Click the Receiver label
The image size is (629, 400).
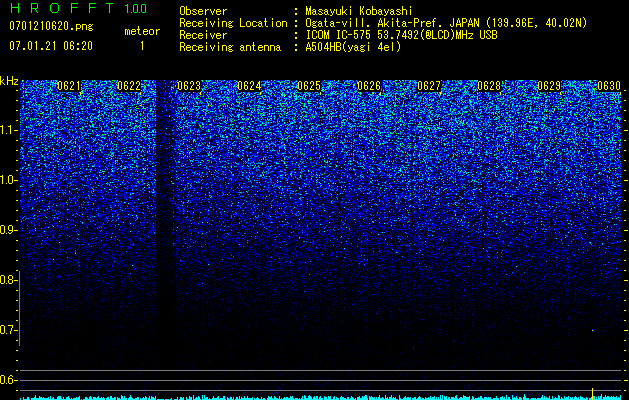point(203,35)
